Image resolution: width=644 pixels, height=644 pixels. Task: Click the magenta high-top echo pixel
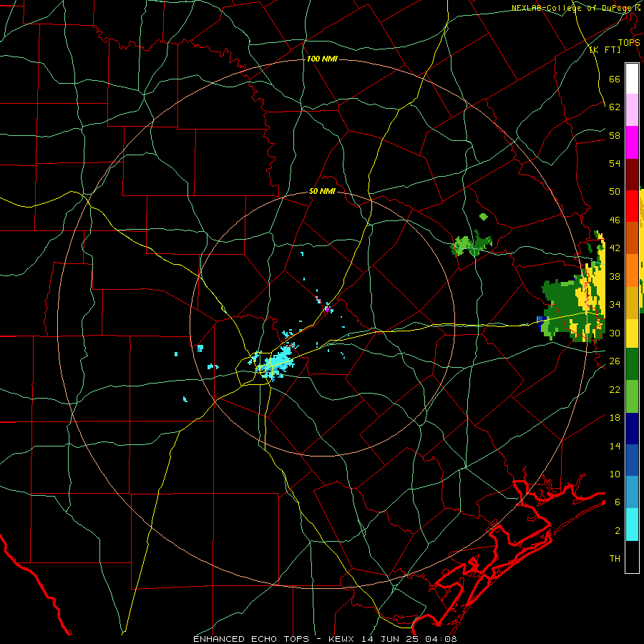(x=327, y=309)
